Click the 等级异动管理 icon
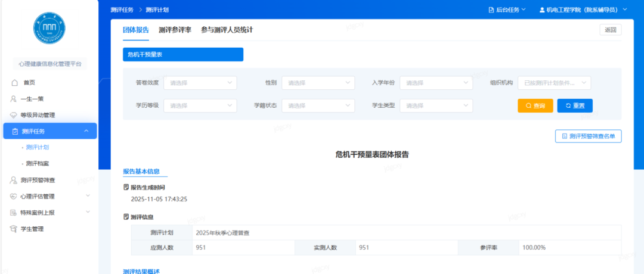The width and height of the screenshot is (644, 274). tap(14, 115)
